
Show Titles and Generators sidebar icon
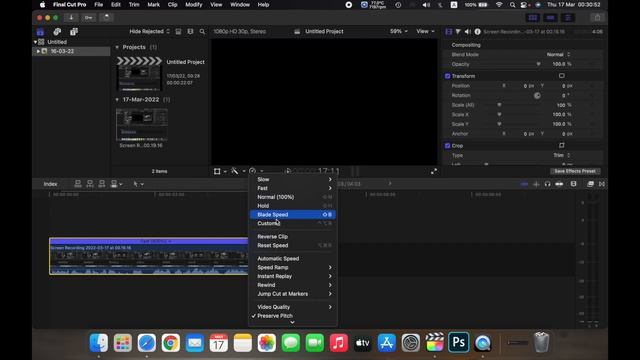(x=74, y=32)
